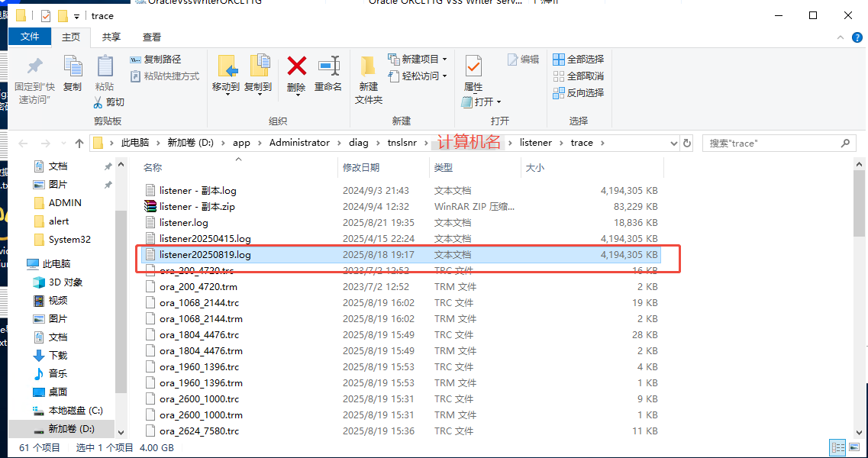Open alert folder in sidebar
Viewport: 868px width, 458px height.
click(59, 221)
